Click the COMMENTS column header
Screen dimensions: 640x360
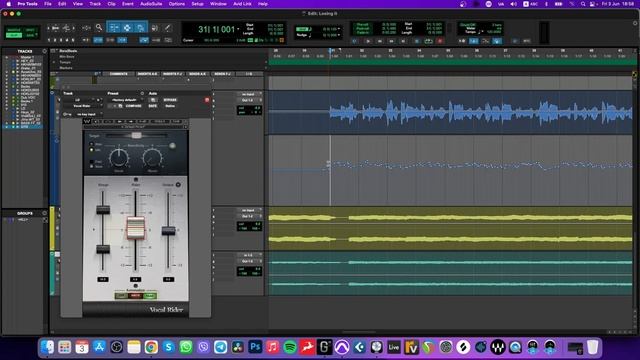tap(118, 74)
